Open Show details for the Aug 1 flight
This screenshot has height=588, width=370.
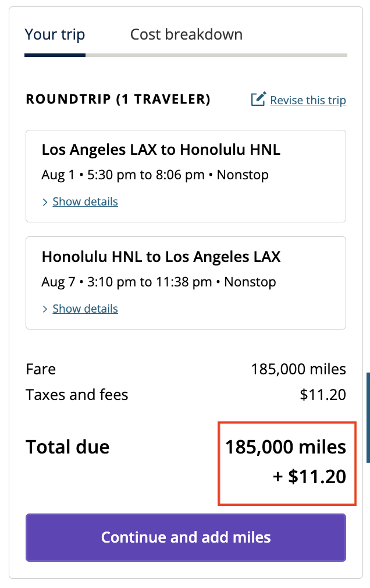(x=85, y=202)
